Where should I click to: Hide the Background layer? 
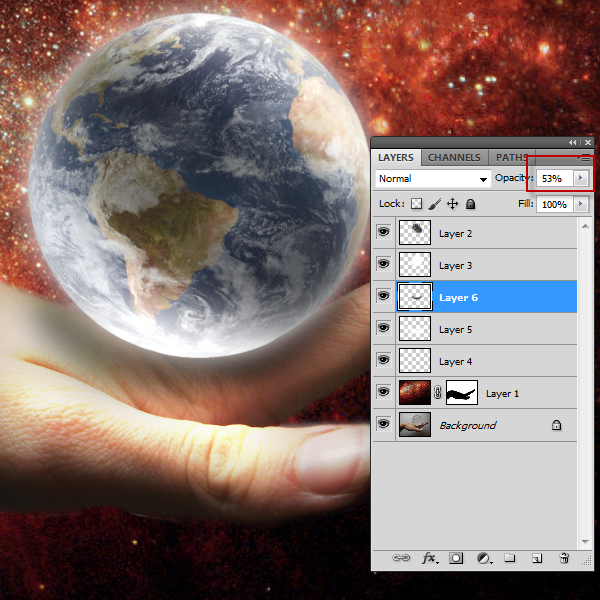[x=384, y=424]
